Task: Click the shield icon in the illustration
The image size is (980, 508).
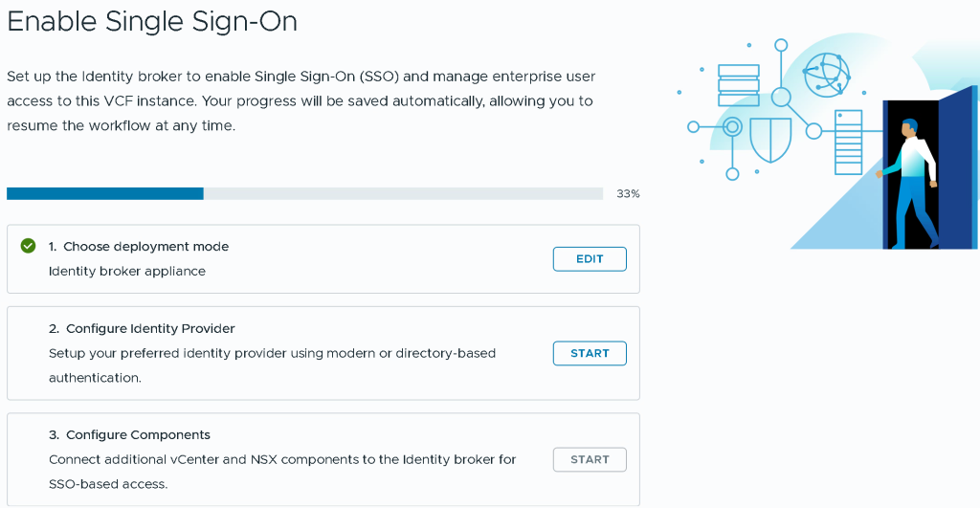Action: tap(770, 140)
